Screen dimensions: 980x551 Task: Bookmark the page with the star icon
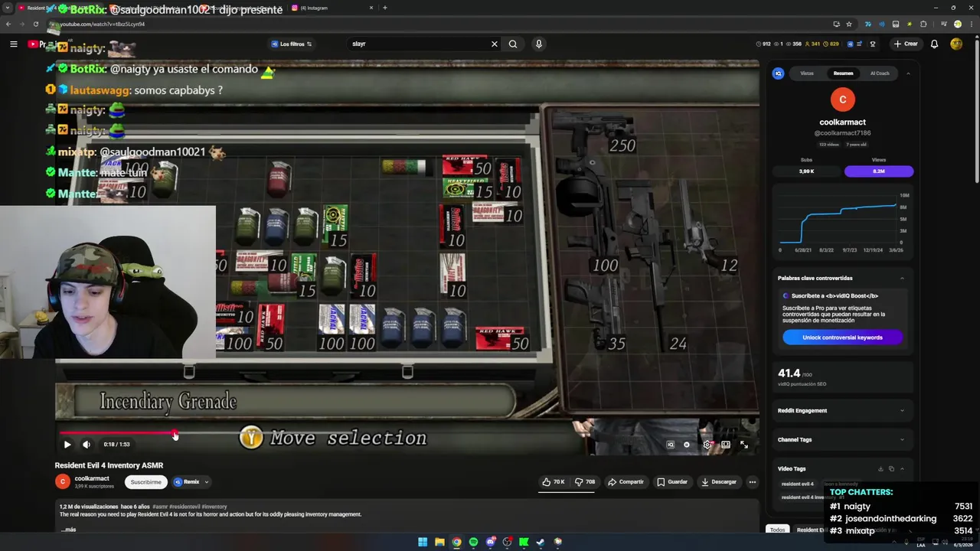tap(849, 24)
